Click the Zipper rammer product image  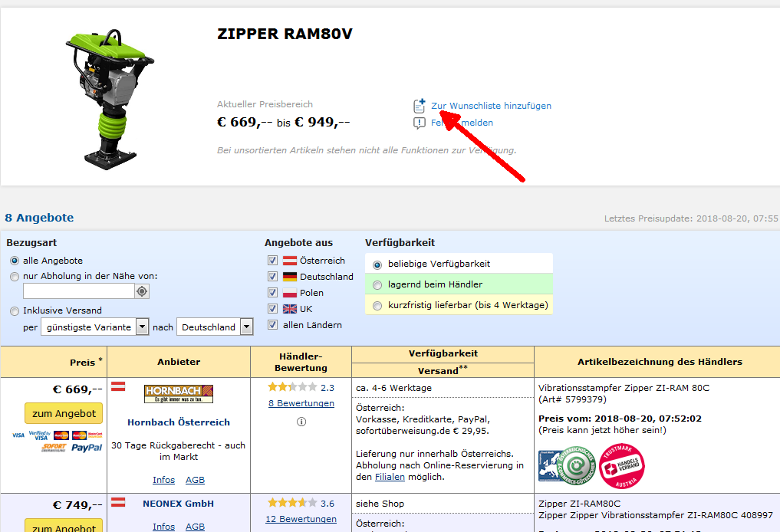coord(110,100)
